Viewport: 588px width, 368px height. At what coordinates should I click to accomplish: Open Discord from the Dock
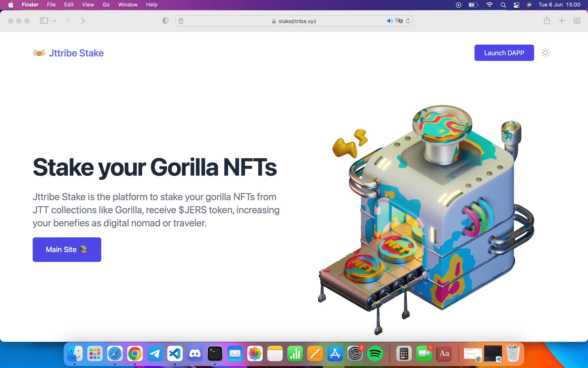195,353
